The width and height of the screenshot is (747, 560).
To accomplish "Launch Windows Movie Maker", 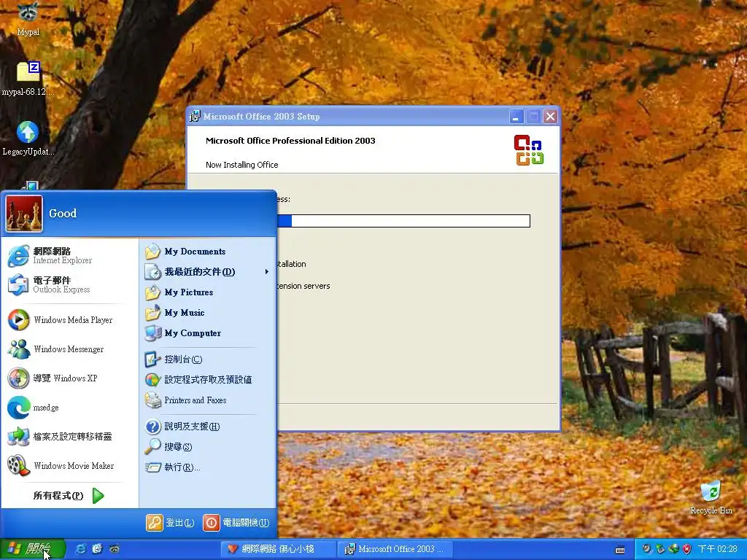I will [x=71, y=466].
